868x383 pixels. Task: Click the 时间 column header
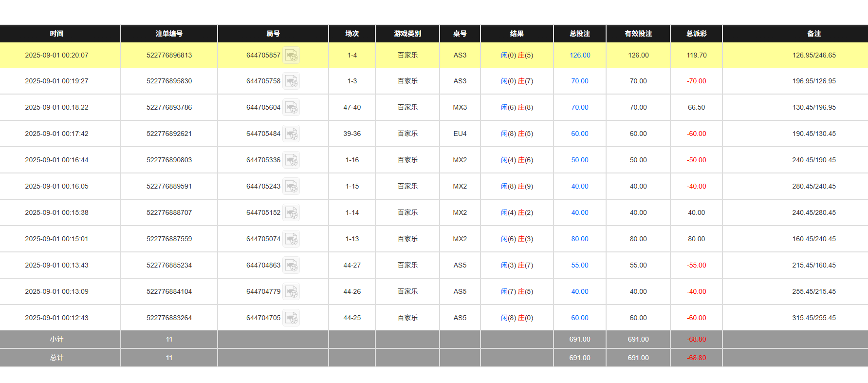[x=56, y=34]
